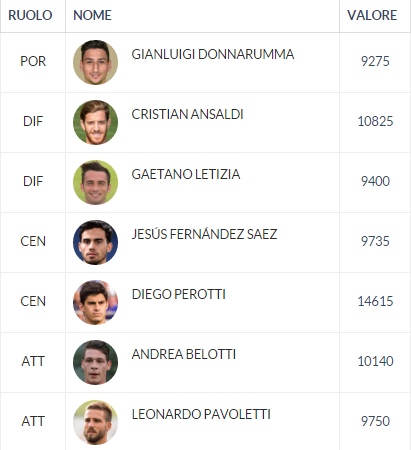Click the DIEGO PEROTTI player name
Image resolution: width=411 pixels, height=450 pixels.
tap(179, 294)
